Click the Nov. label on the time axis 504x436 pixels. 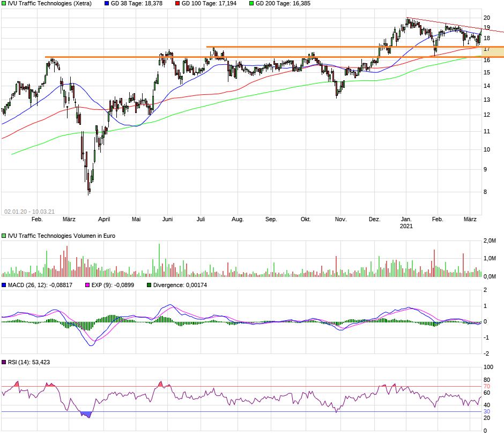(340, 219)
